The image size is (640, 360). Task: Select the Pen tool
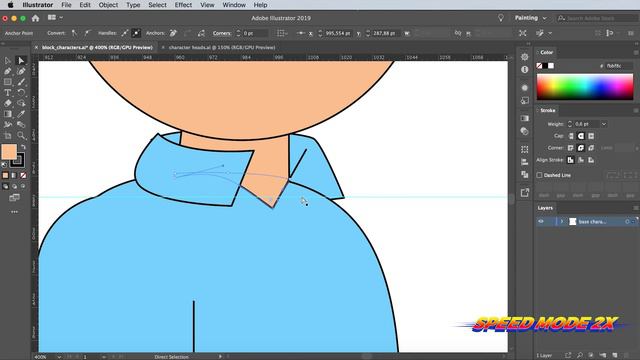(7, 71)
